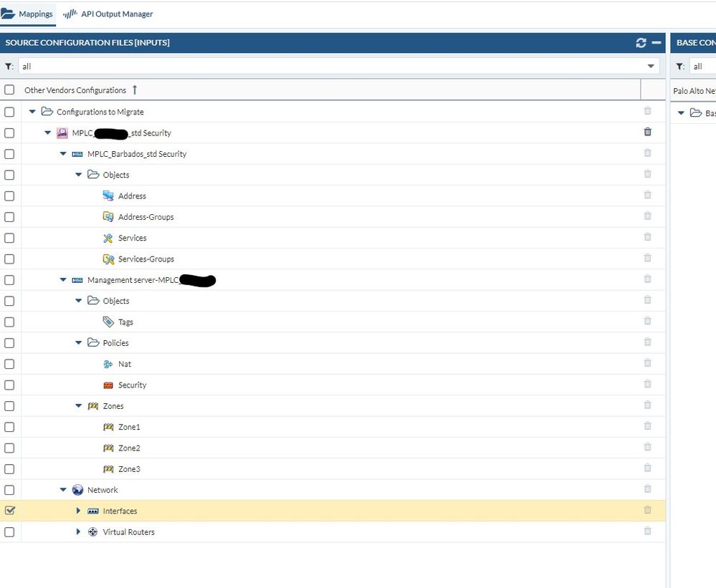Select the Zone2 tree item
This screenshot has height=588, width=716.
[129, 448]
